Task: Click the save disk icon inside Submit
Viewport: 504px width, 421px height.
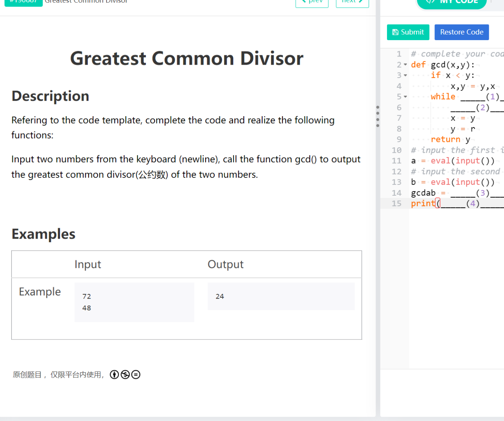Action: click(x=396, y=32)
